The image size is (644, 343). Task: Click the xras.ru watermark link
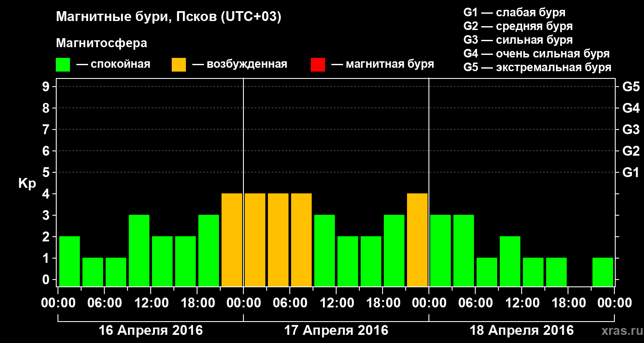coord(620,331)
